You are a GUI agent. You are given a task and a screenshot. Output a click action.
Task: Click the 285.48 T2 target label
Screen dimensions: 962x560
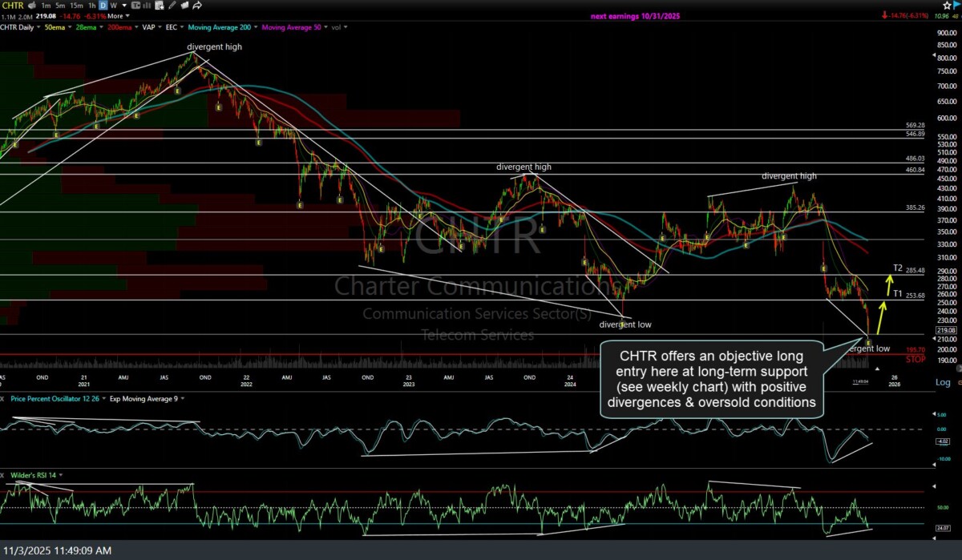(x=916, y=270)
